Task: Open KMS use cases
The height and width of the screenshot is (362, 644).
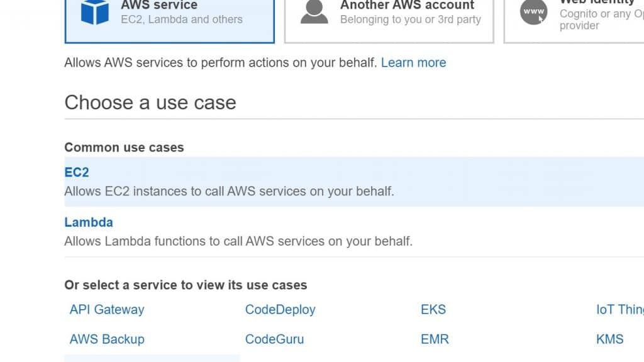Action: click(609, 339)
